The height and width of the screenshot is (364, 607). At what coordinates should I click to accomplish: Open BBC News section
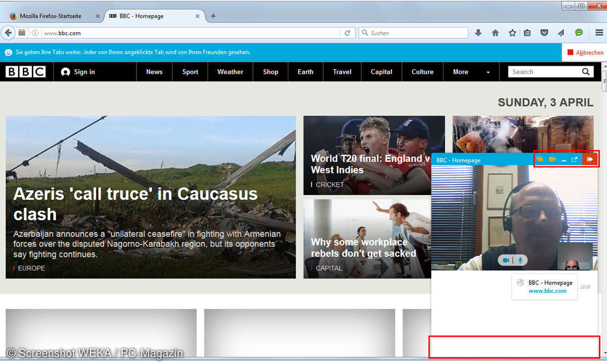coord(154,72)
